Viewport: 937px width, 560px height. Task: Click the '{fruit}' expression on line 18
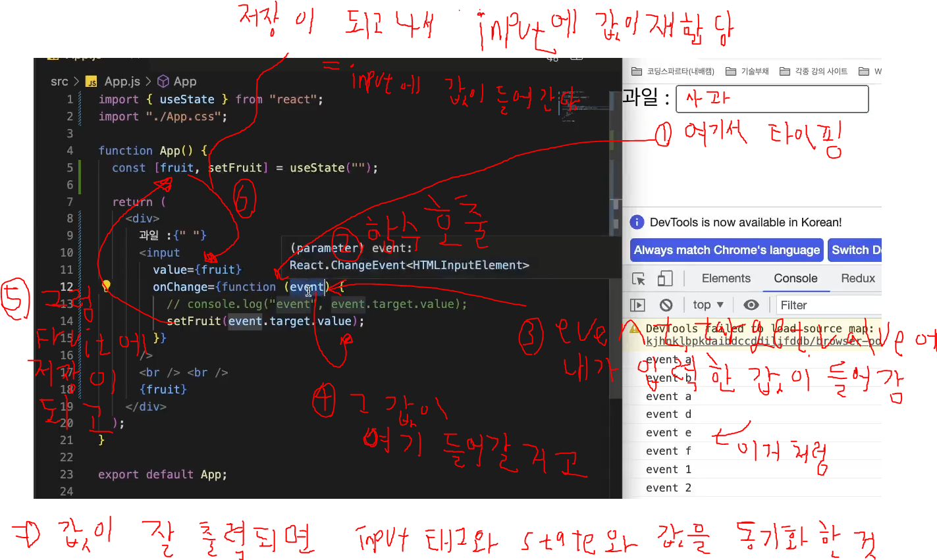click(163, 390)
